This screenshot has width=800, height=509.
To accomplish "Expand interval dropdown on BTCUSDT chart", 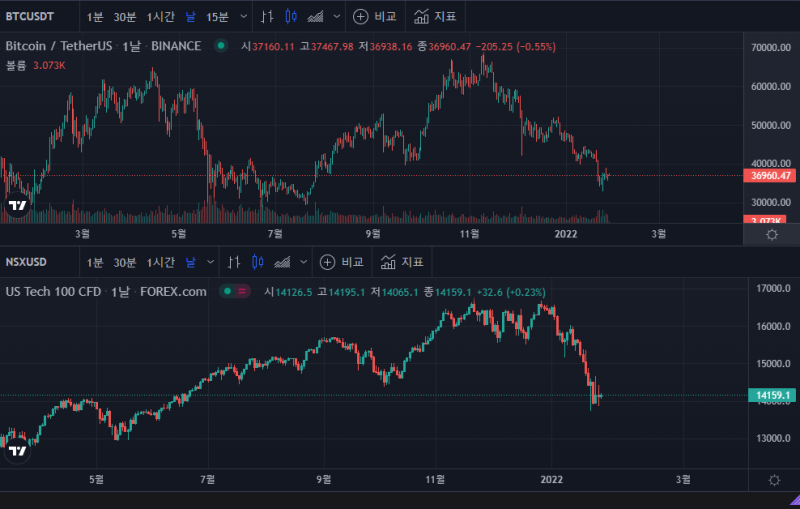I will [244, 16].
